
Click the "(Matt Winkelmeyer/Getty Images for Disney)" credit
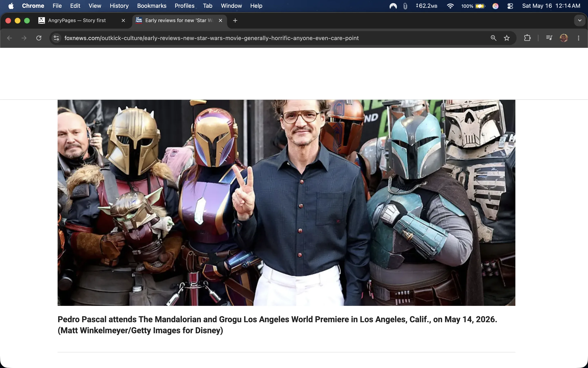[140, 330]
